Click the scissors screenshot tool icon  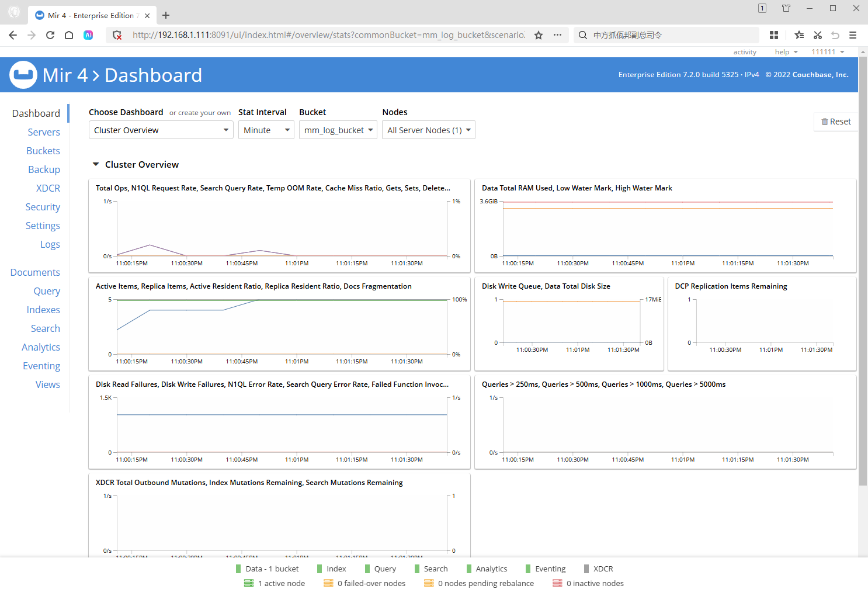pyautogui.click(x=818, y=35)
